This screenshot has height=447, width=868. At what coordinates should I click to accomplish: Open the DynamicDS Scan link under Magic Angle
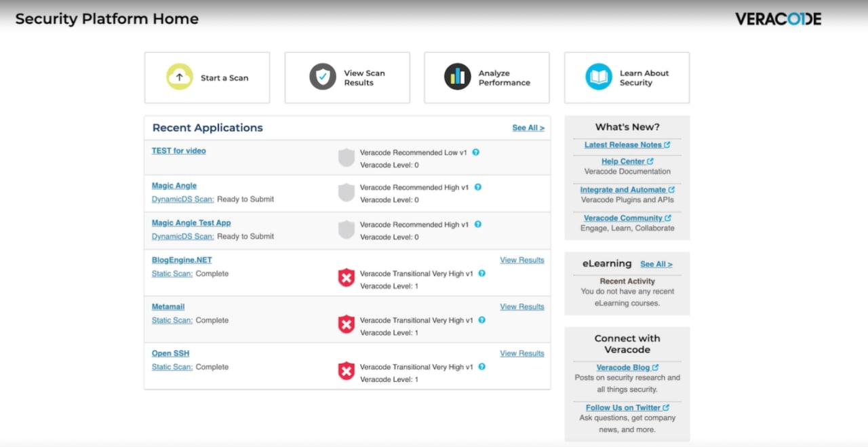[182, 199]
